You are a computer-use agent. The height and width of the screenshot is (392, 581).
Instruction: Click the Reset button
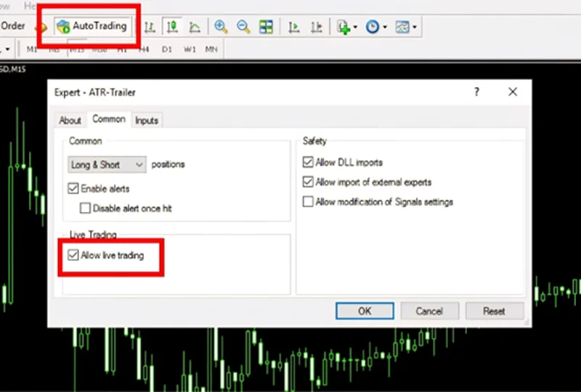coord(495,311)
